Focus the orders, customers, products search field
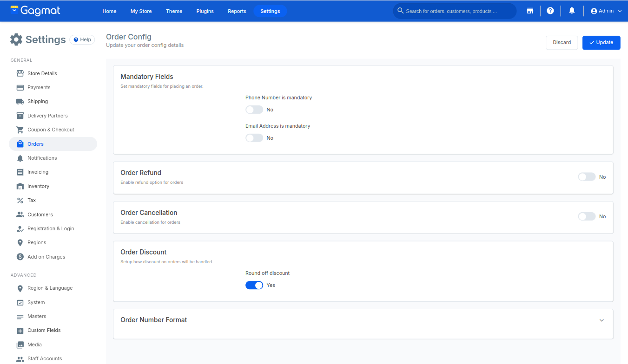The image size is (628, 364). click(x=455, y=11)
